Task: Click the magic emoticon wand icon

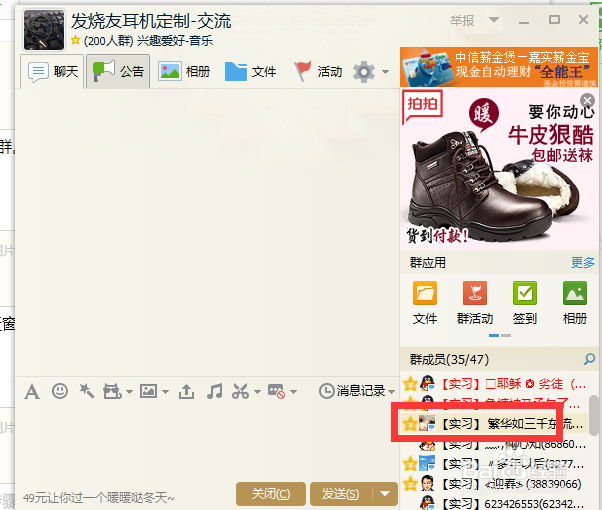Action: 87,391
